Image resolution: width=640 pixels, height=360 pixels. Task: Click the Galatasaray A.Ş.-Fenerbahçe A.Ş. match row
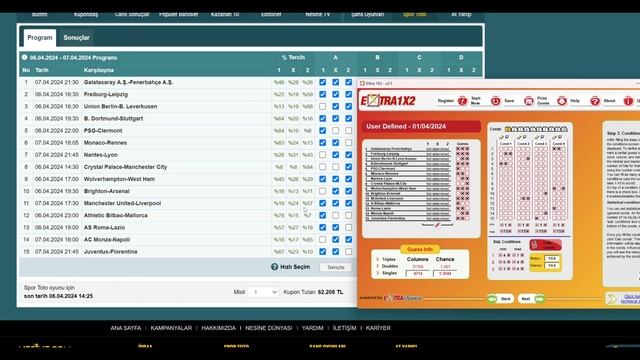click(188, 82)
